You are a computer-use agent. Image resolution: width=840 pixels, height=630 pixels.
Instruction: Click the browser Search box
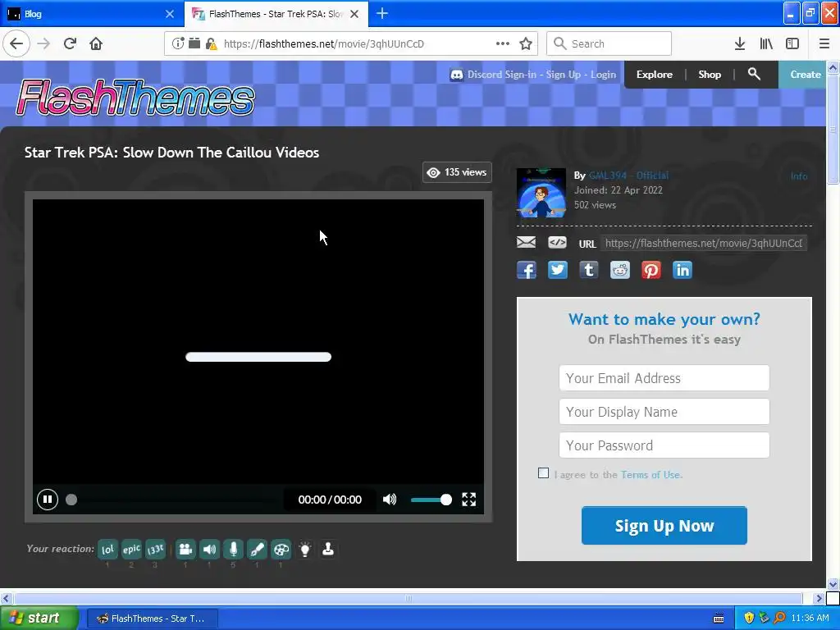coord(609,43)
